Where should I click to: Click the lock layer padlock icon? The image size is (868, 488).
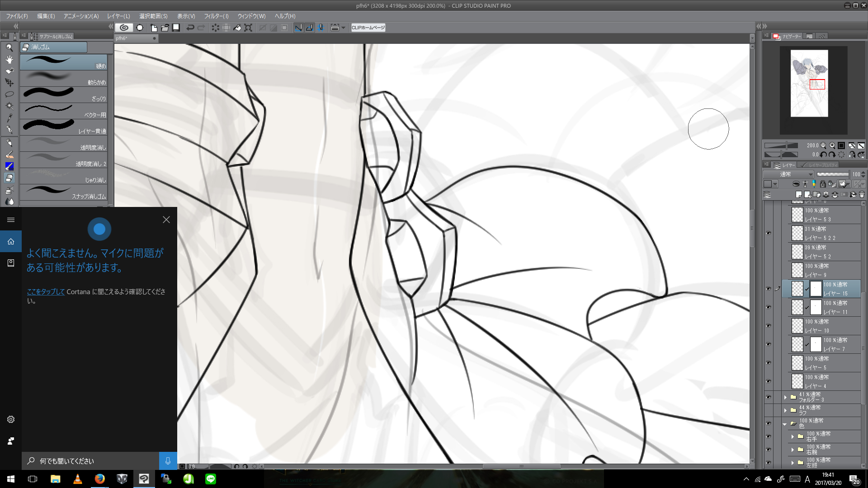point(823,184)
